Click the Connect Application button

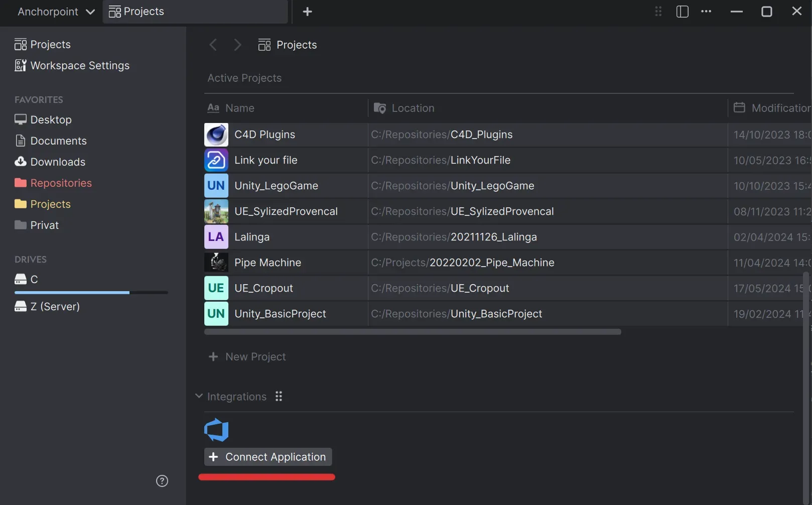pyautogui.click(x=267, y=457)
